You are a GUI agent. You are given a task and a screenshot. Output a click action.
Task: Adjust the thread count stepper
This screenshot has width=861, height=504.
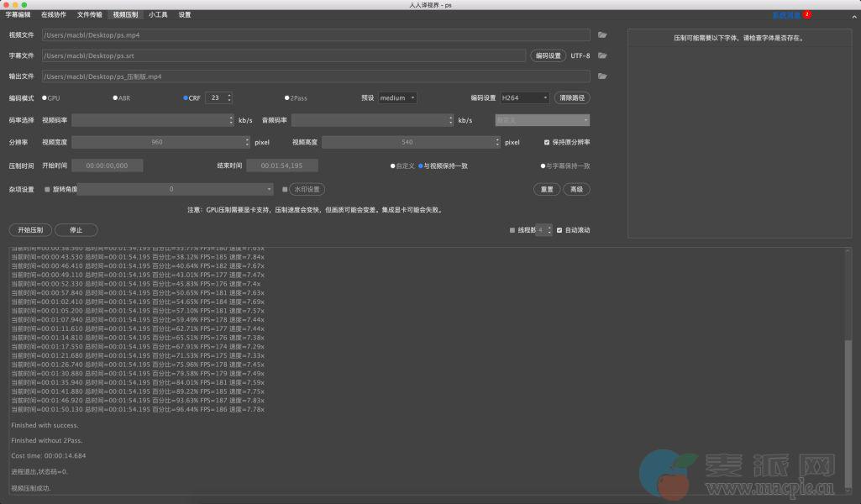click(x=550, y=229)
